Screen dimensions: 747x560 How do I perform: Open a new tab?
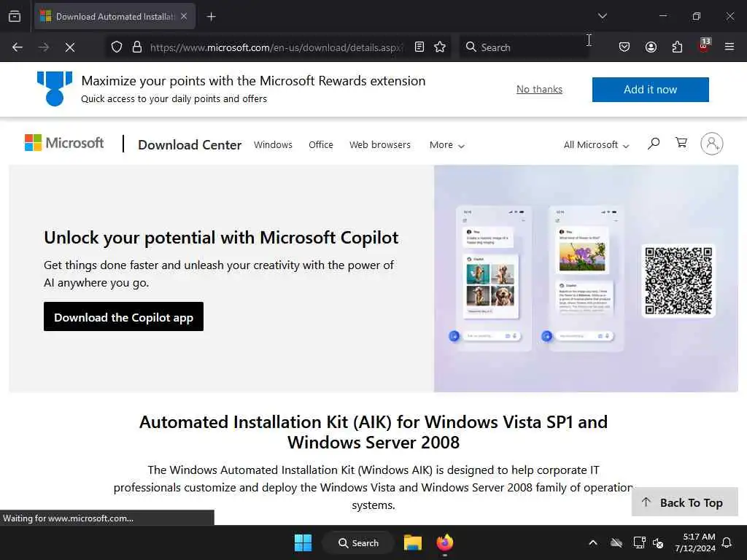coord(211,17)
